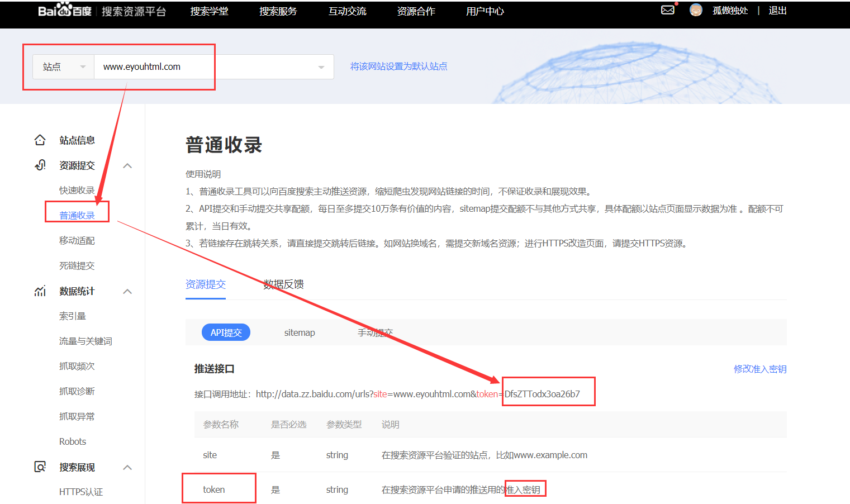Open 快速收录 in the sidebar

tap(77, 190)
